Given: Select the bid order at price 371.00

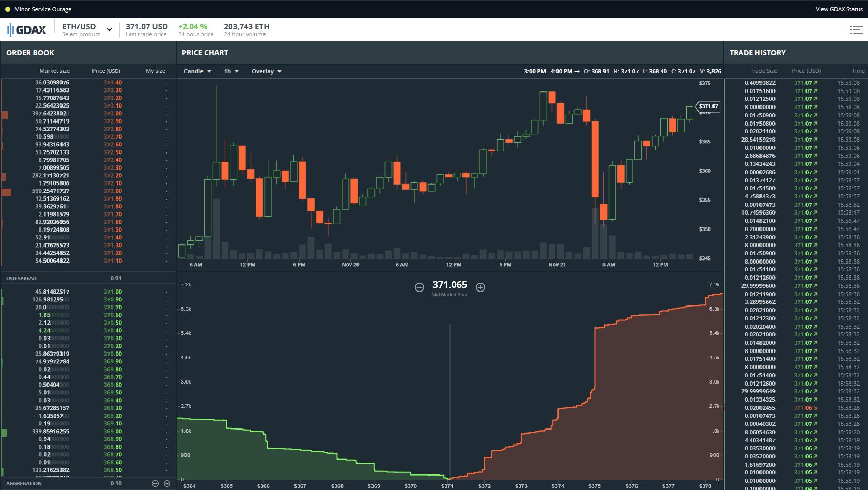Looking at the screenshot, I should pos(88,292).
